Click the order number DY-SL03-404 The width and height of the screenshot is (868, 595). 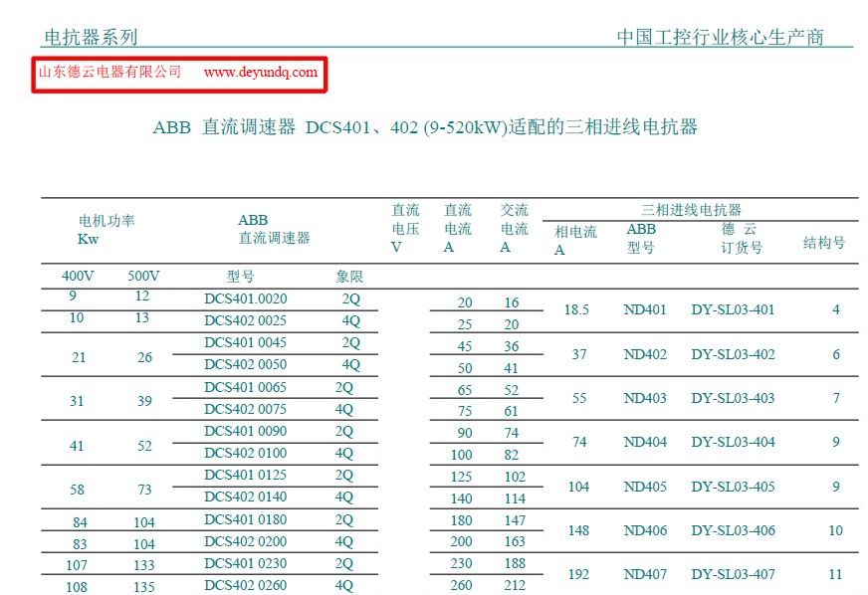(733, 442)
